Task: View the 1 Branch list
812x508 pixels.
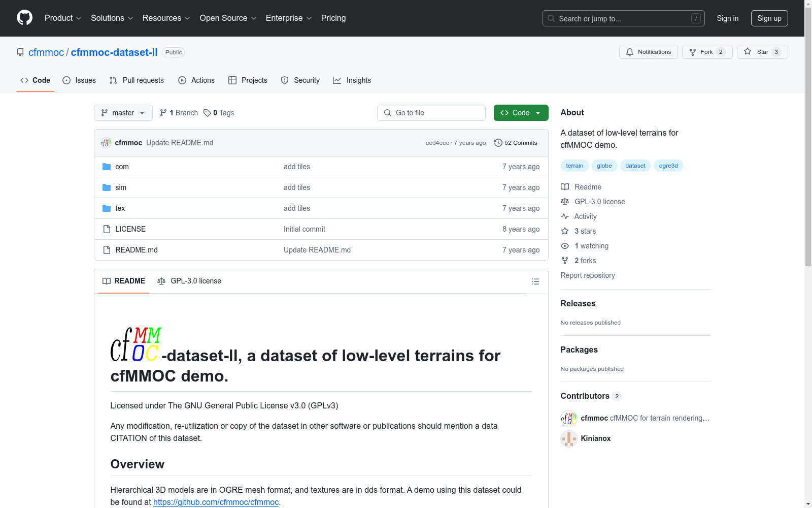Action: click(x=179, y=113)
